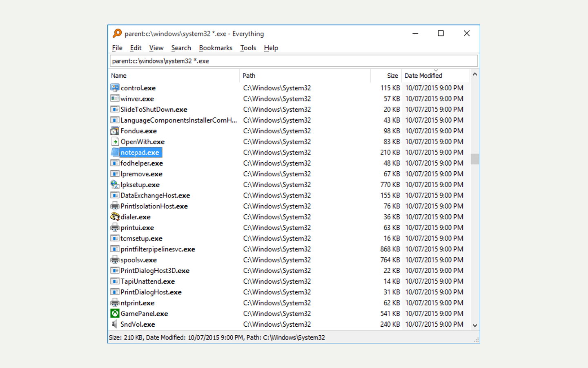Screen dimensions: 588x368
Task: Open the Bookmarks menu
Action: [216, 48]
